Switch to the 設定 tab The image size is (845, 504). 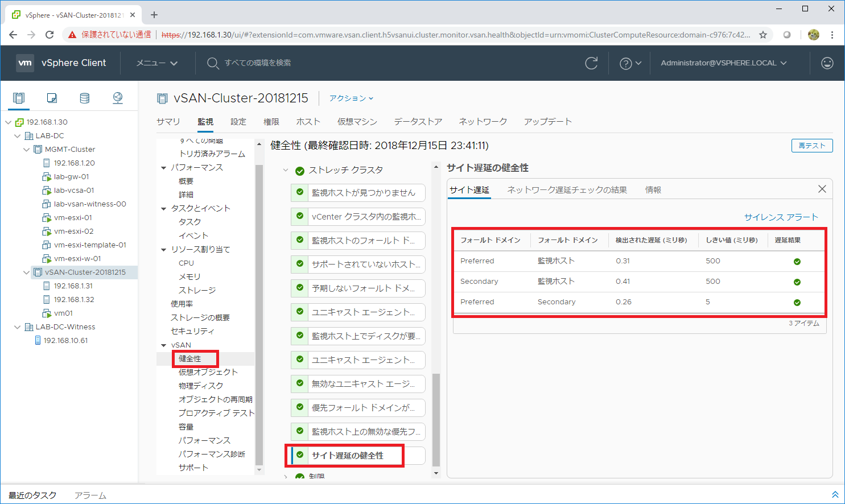[x=238, y=122]
